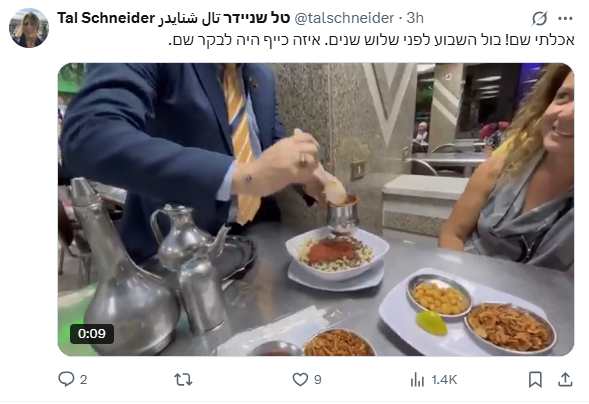View tweet analytics bar chart icon

point(417,380)
